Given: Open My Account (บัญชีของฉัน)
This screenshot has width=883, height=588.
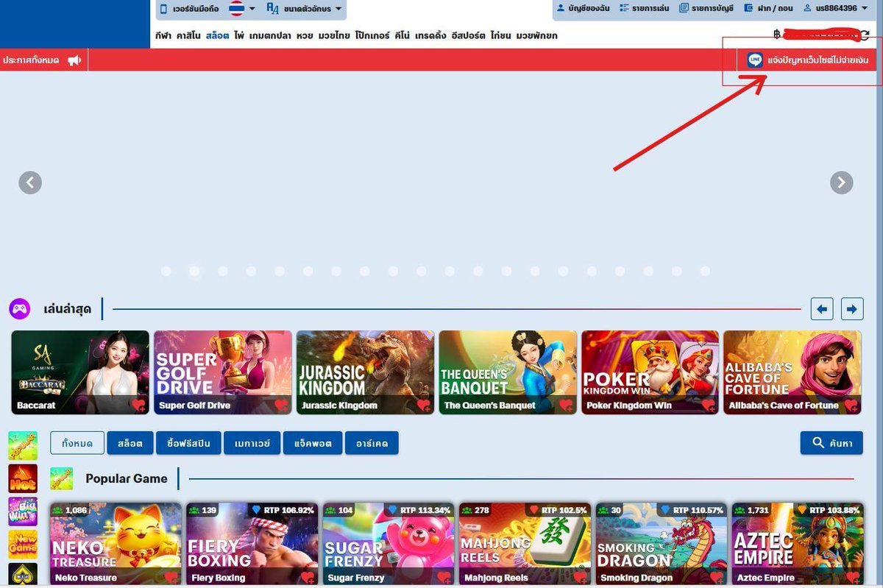Looking at the screenshot, I should click(x=583, y=9).
